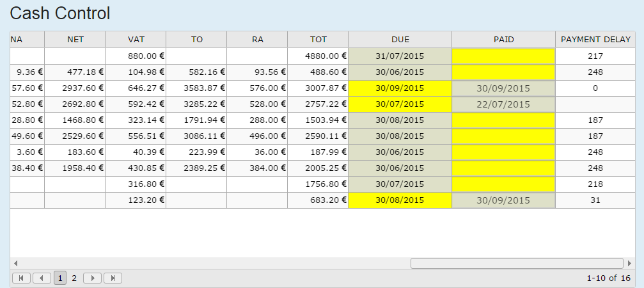Go to the next page
644x288 pixels.
pyautogui.click(x=93, y=278)
